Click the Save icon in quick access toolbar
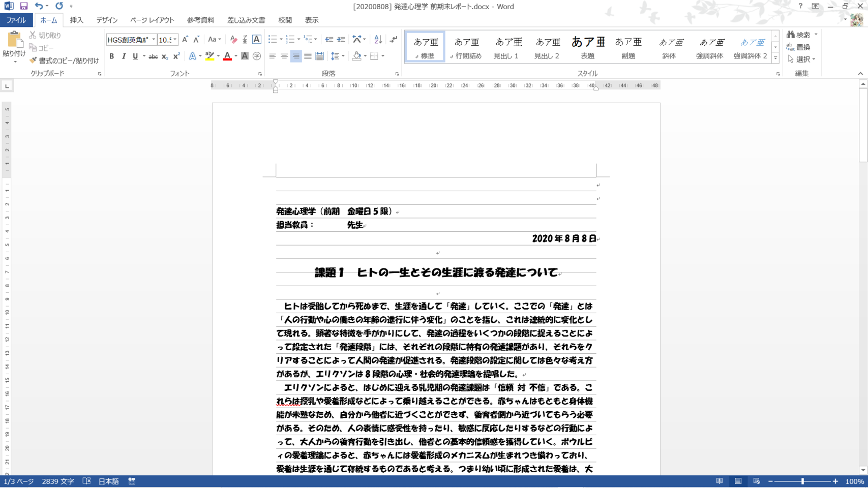 click(x=24, y=6)
